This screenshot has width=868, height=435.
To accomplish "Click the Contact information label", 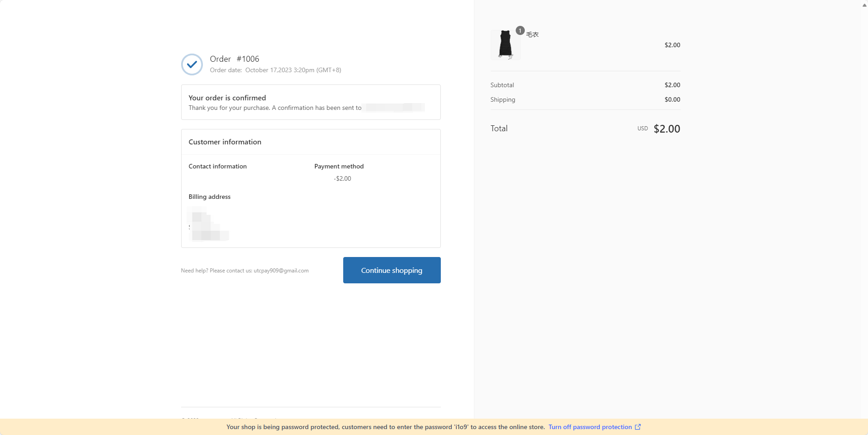I will (218, 166).
